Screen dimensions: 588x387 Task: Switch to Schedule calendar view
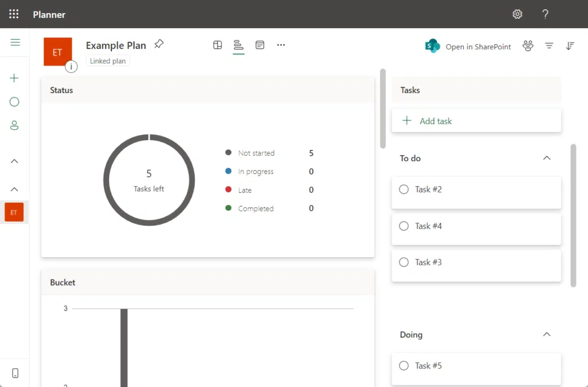260,45
